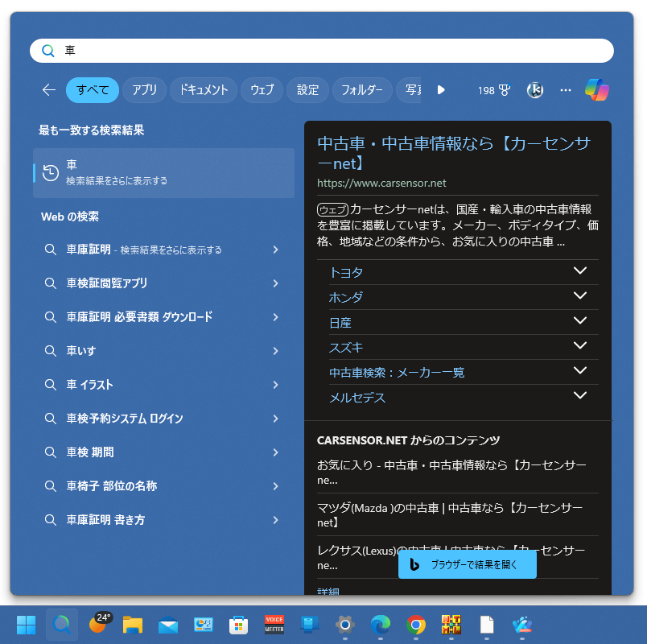This screenshot has width=647, height=644.
Task: Select suggestion 車椅子 部位の名称
Action: pos(164,486)
